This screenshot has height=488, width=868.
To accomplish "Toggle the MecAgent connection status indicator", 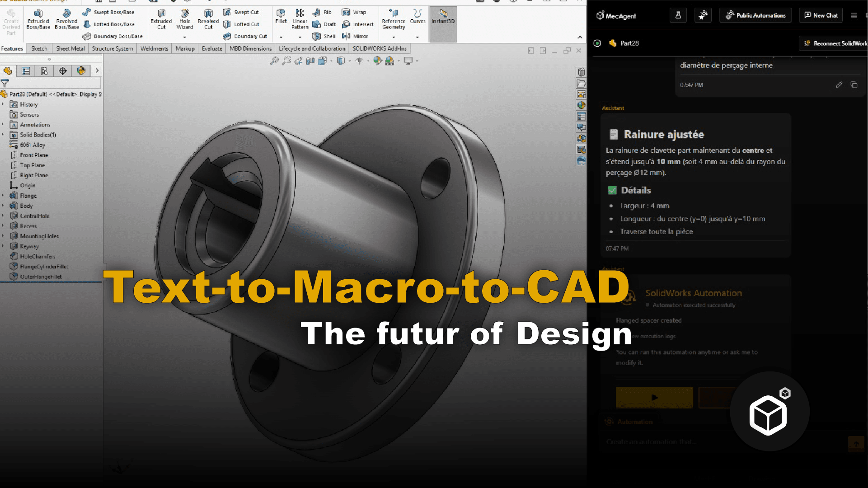I will pyautogui.click(x=597, y=43).
